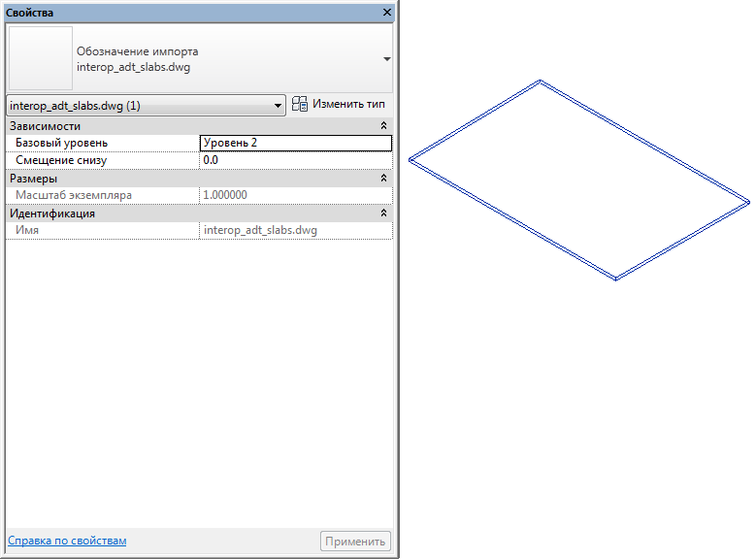The width and height of the screenshot is (756, 559).
Task: Click the type preview thumbnail
Action: coord(41,58)
